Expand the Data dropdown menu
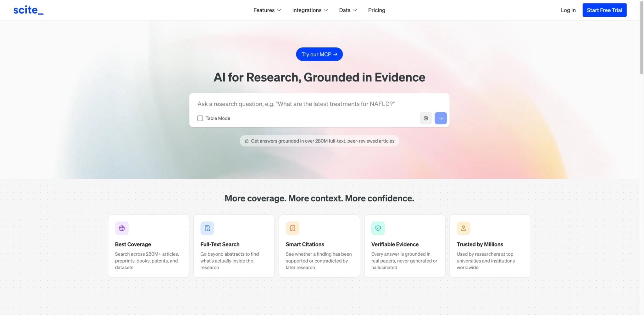The image size is (644, 315). pyautogui.click(x=348, y=10)
